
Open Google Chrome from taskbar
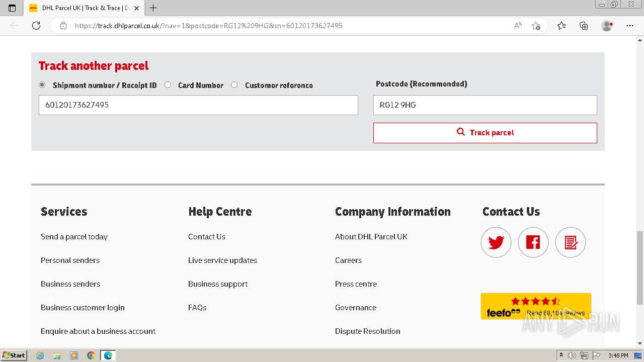coord(91,355)
